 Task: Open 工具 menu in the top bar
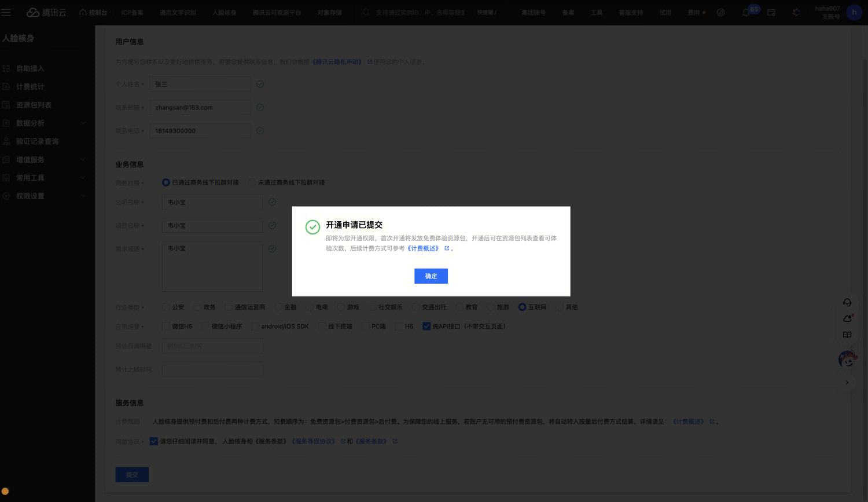597,12
